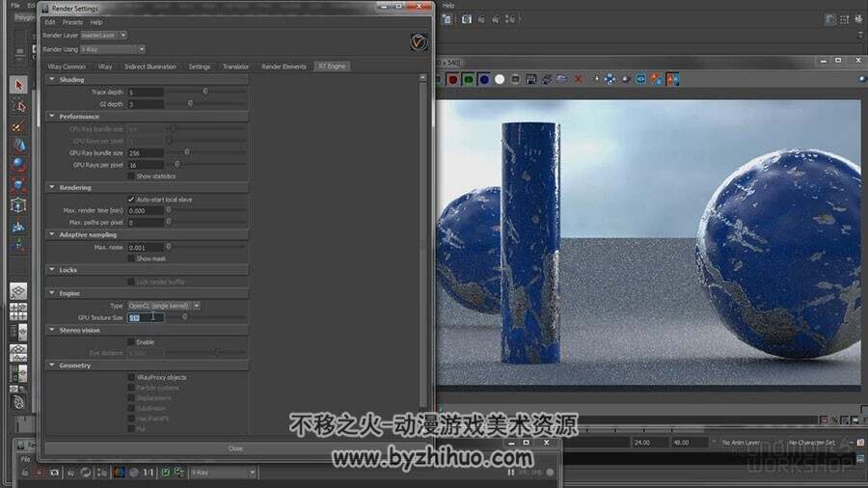
Task: Open the region render crosshair icon
Action: [x=610, y=80]
